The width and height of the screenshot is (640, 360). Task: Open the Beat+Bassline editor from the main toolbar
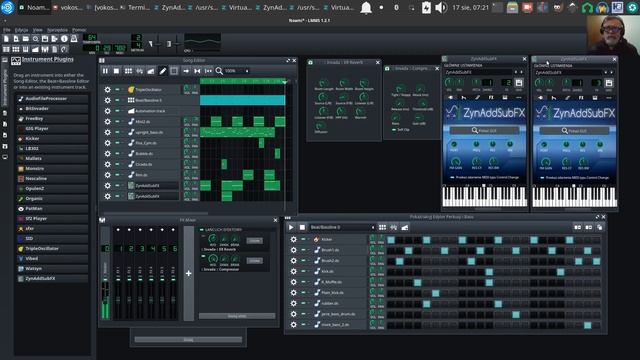(16, 49)
